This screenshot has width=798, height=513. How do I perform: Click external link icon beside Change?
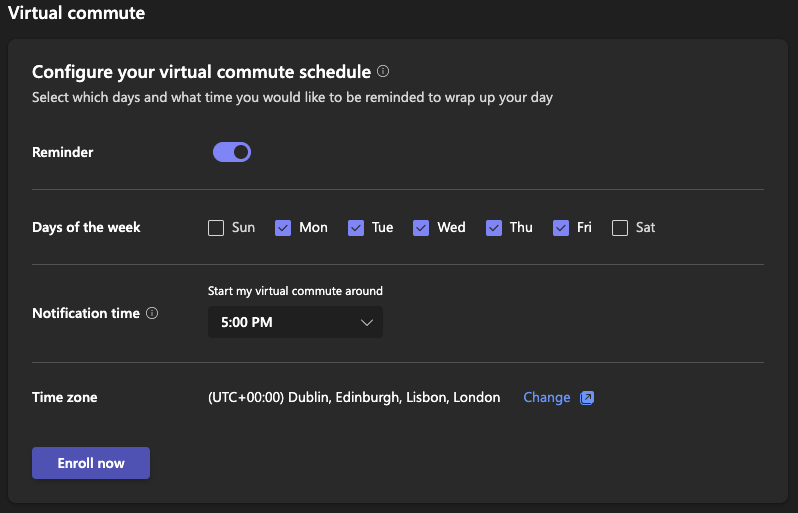point(587,398)
